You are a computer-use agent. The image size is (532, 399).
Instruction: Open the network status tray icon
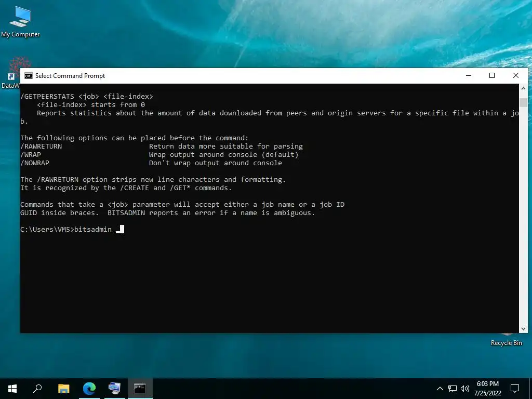(x=453, y=389)
